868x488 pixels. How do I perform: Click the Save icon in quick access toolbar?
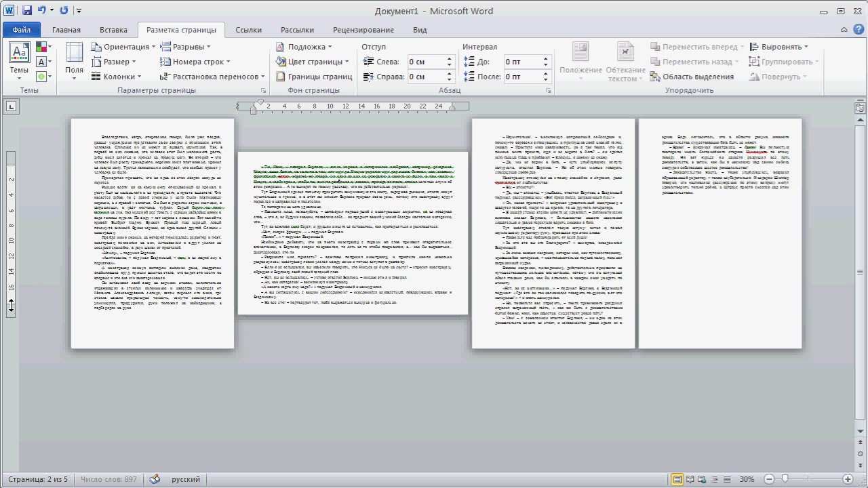pos(27,11)
